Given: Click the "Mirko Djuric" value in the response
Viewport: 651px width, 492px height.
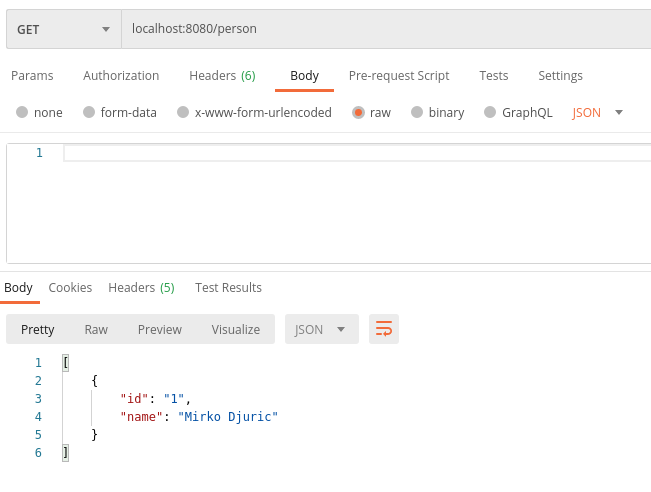Looking at the screenshot, I should tap(228, 416).
